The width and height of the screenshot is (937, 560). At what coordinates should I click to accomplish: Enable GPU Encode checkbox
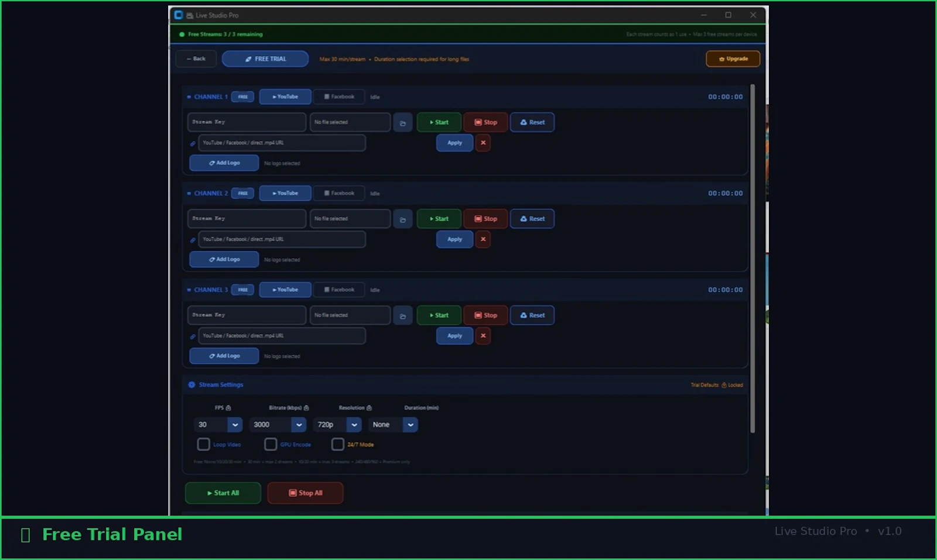tap(271, 444)
